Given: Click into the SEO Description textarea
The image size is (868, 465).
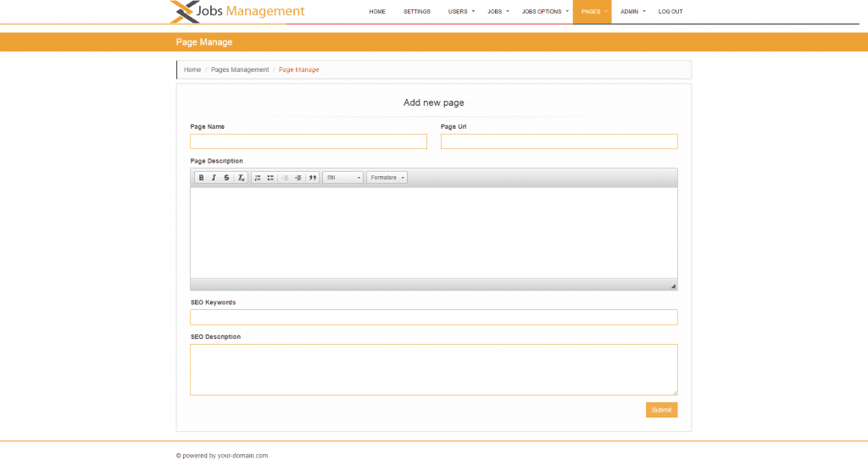Looking at the screenshot, I should pos(433,370).
